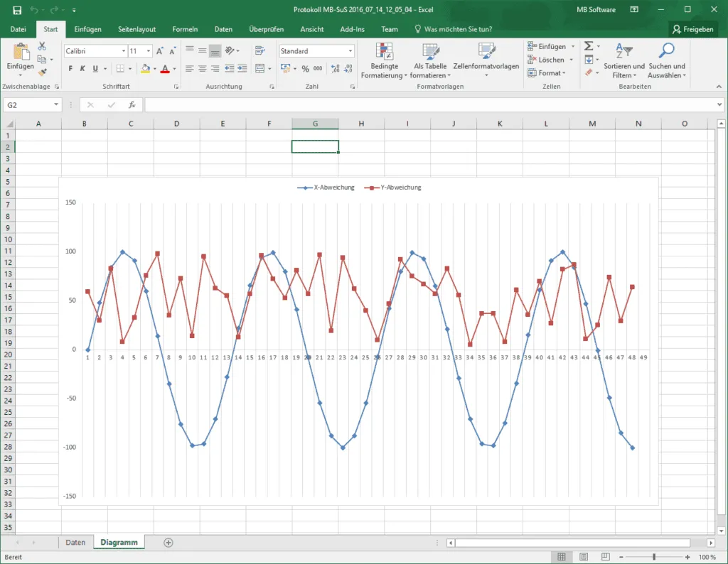Open the Name Box G2 dropdown arrow
Image resolution: width=728 pixels, height=564 pixels.
pos(55,105)
